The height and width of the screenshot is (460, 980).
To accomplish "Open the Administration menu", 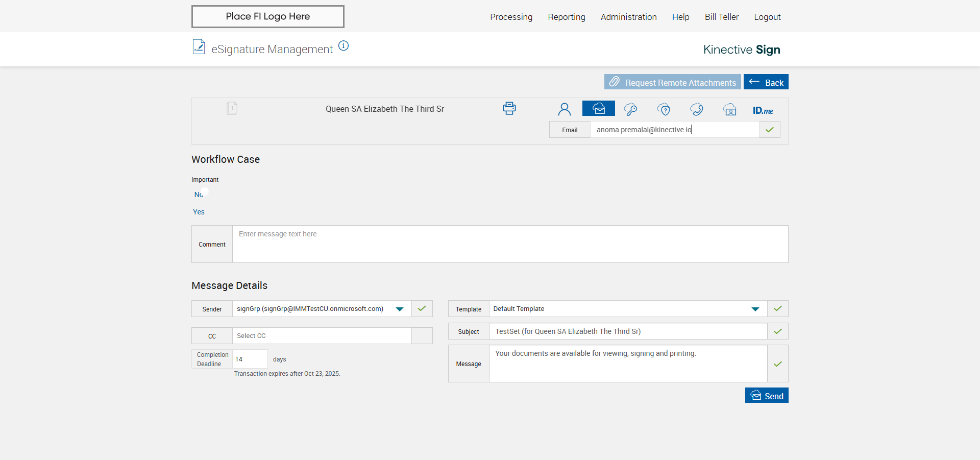I will point(628,17).
